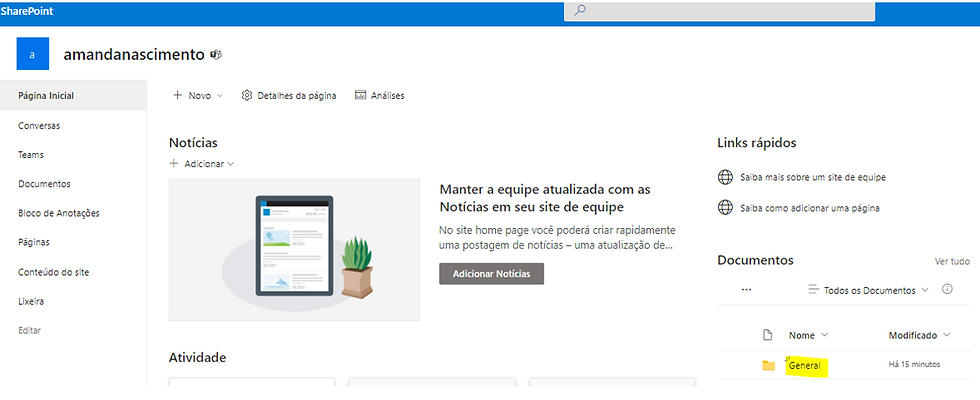This screenshot has width=980, height=400.
Task: Click Manter a equipe atualizada headline
Action: coord(546,198)
